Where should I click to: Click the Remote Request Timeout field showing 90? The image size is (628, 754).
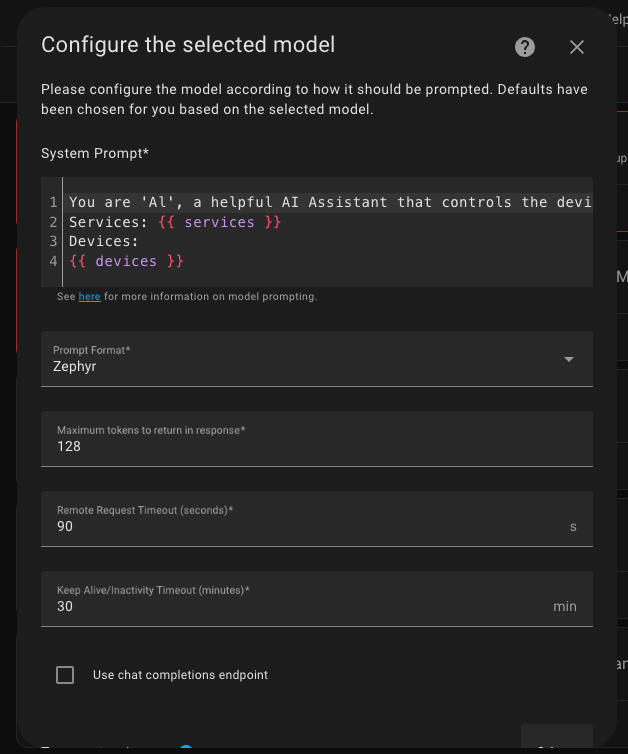(300, 526)
